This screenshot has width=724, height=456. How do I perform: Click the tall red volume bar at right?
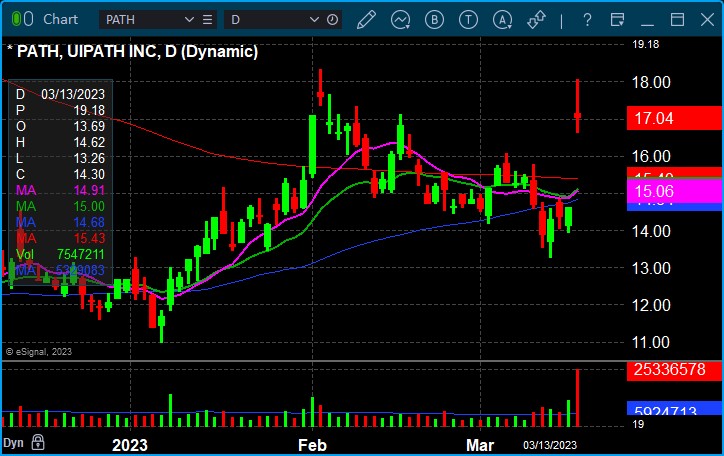click(x=577, y=397)
